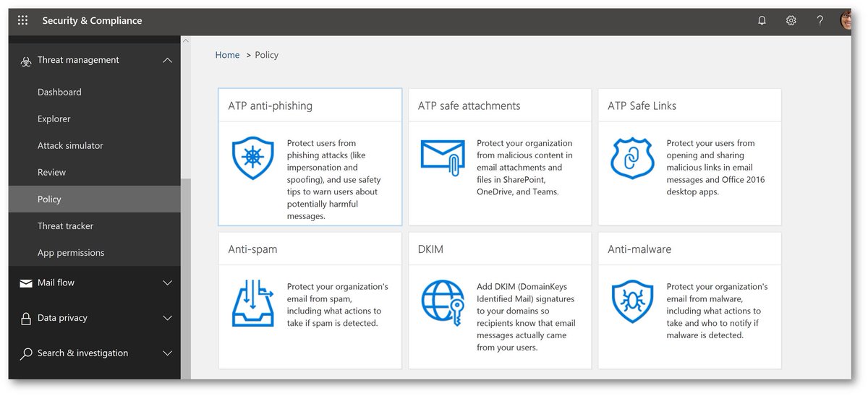Expand the Mail flow section chevron

click(167, 283)
